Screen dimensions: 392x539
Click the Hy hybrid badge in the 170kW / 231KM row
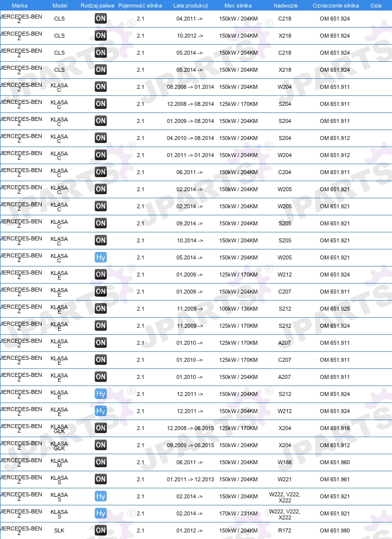pyautogui.click(x=101, y=513)
